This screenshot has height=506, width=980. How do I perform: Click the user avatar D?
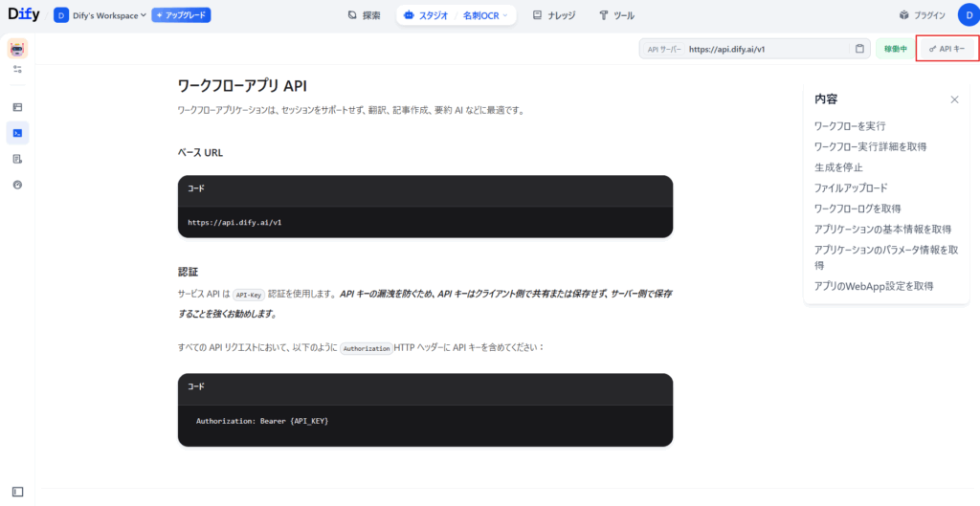click(x=968, y=15)
